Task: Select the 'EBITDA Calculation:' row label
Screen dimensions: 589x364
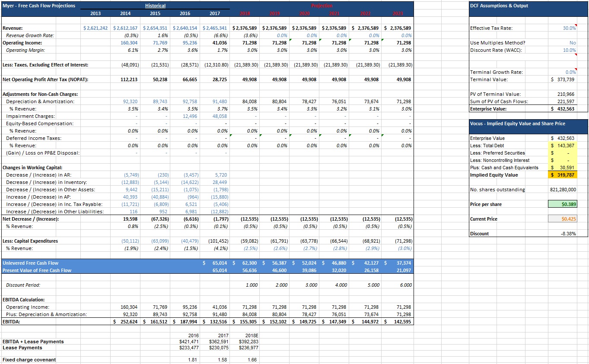Action: (x=24, y=300)
